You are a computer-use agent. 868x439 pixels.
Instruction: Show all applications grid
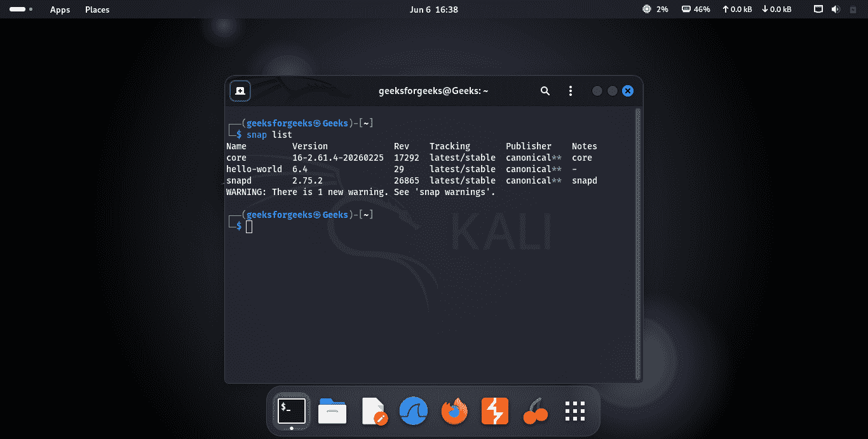pos(575,412)
